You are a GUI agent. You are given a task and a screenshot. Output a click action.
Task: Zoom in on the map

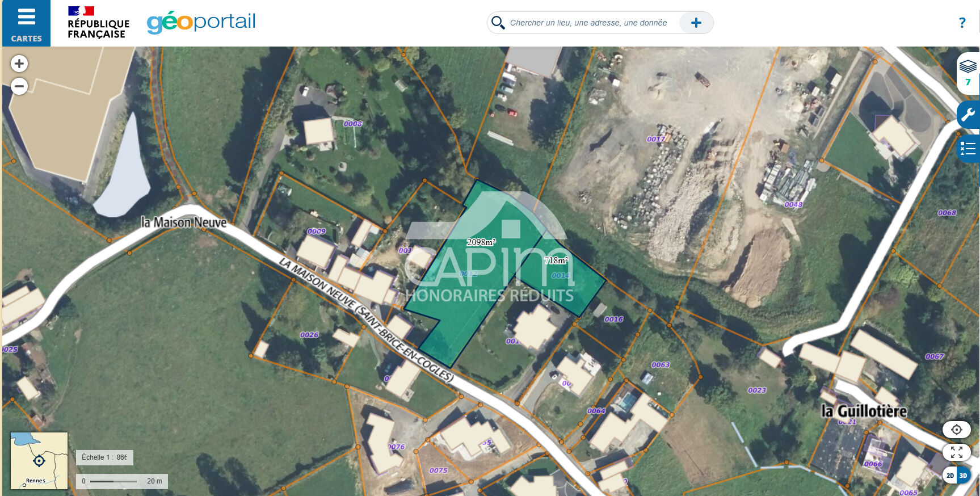pyautogui.click(x=19, y=64)
